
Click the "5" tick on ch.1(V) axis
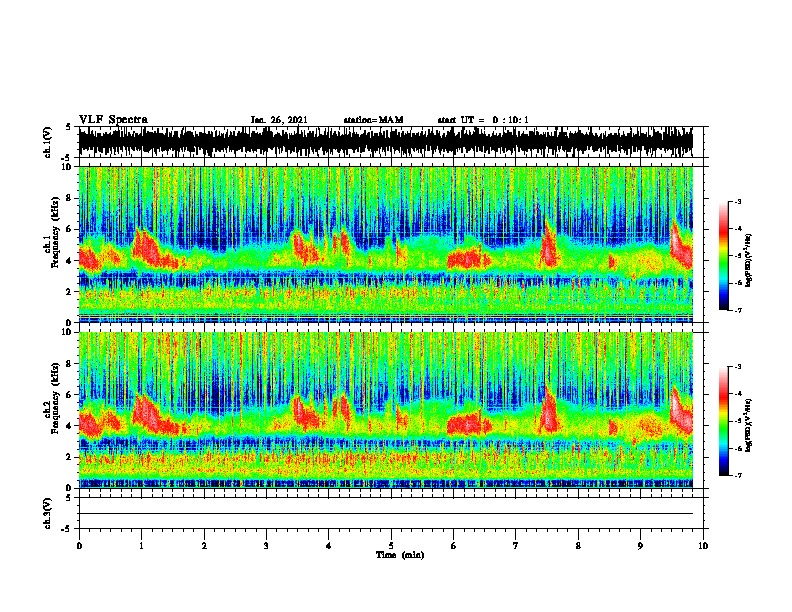69,127
